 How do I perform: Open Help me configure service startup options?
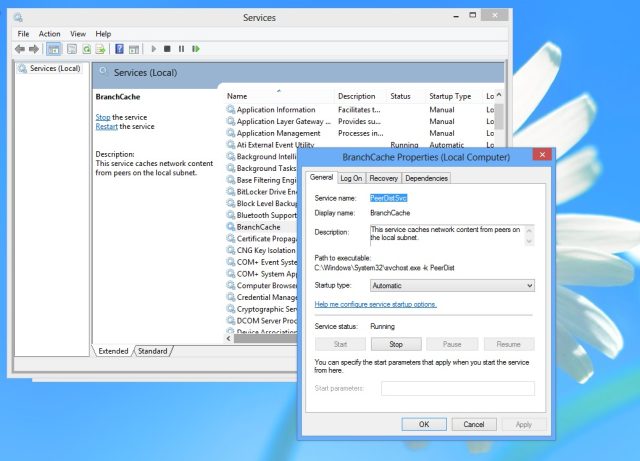376,305
